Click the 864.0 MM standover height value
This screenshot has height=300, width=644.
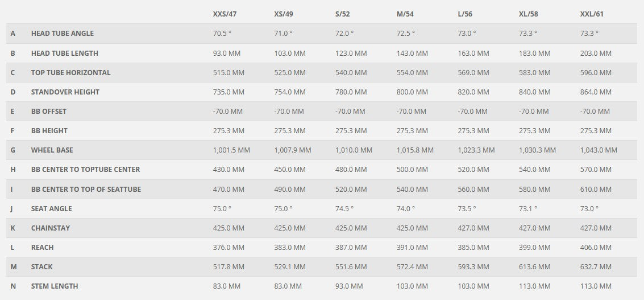pos(596,92)
